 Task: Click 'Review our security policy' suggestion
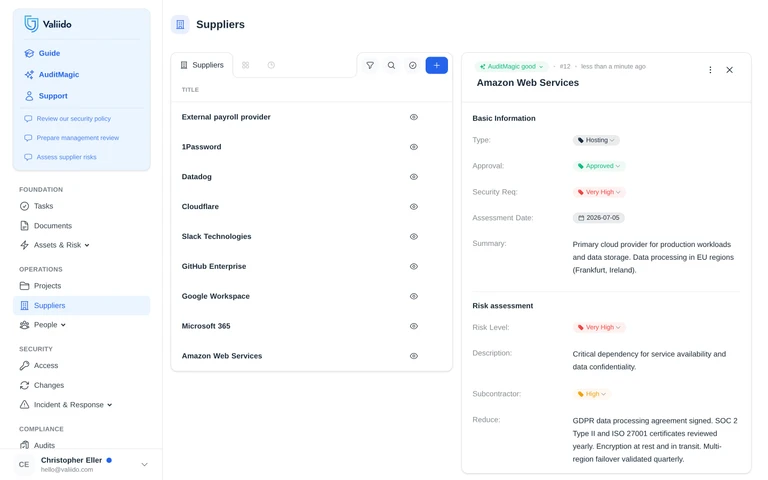pos(68,119)
